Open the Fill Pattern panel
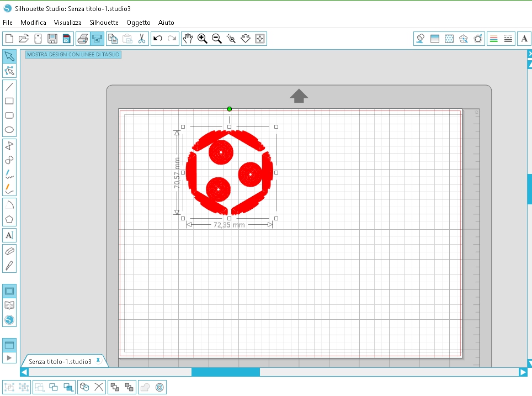Image resolution: width=532 pixels, height=396 pixels. (x=449, y=39)
